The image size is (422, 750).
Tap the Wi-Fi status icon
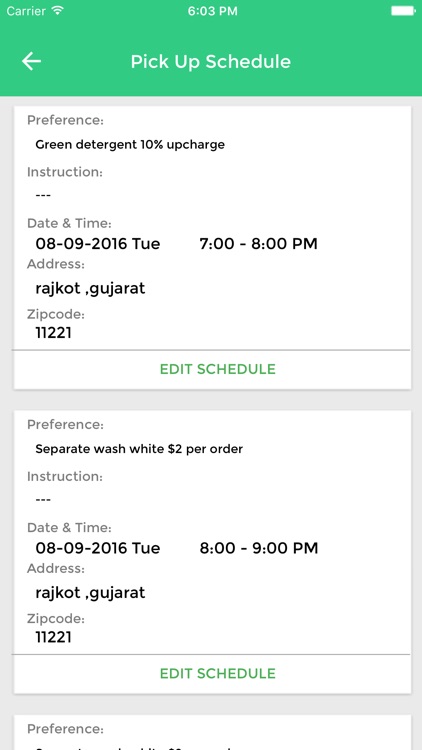[x=58, y=11]
